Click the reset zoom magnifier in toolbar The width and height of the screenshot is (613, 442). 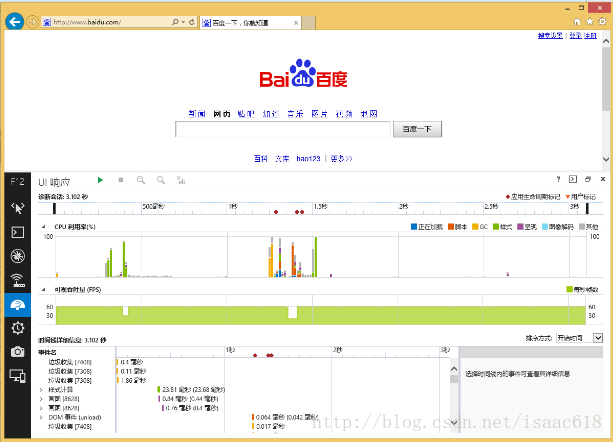161,180
